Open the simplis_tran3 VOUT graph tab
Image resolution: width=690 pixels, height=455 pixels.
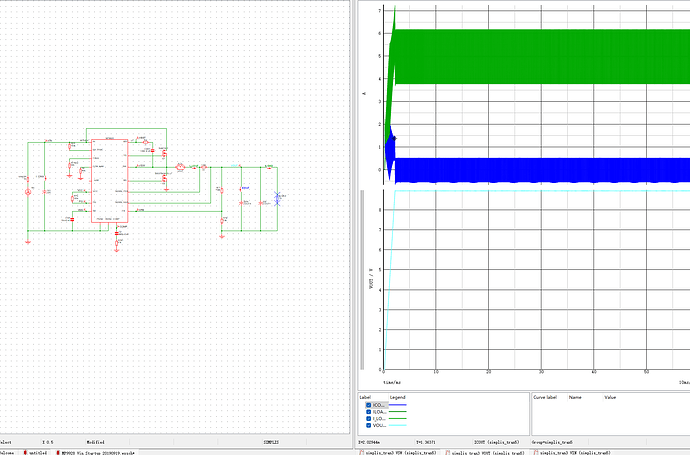pos(487,451)
